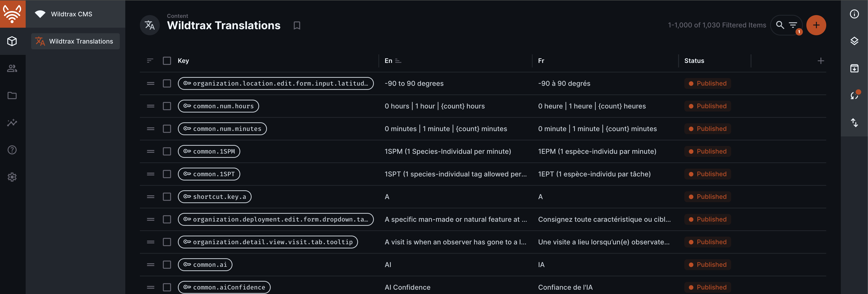
Task: Select the Wildtrax Translations collection in sidebar
Action: pos(75,42)
